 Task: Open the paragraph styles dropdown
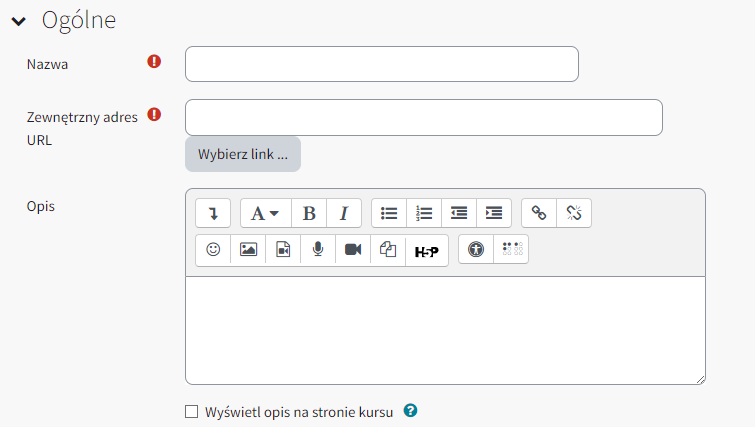[x=265, y=213]
